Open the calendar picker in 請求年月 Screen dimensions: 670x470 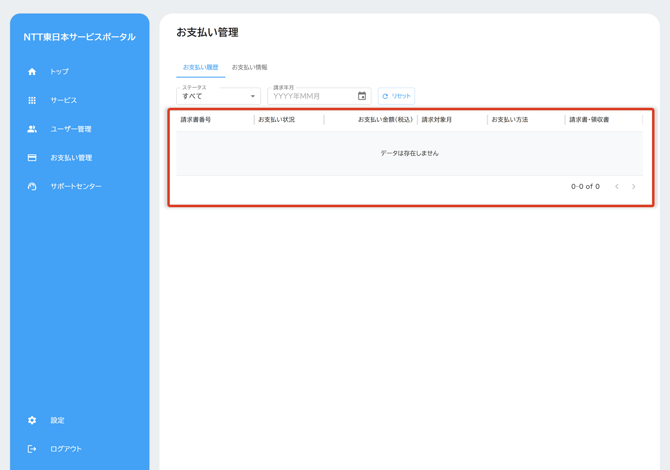362,96
